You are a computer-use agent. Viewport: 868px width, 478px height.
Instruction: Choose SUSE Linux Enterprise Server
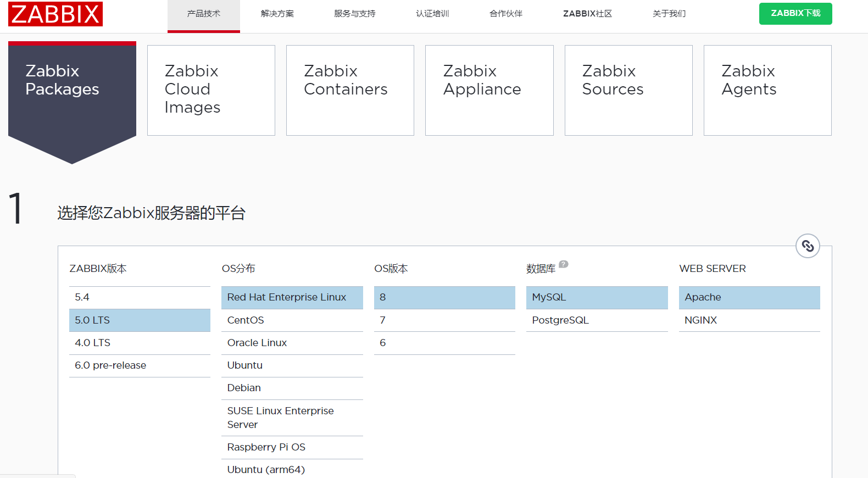tap(292, 418)
